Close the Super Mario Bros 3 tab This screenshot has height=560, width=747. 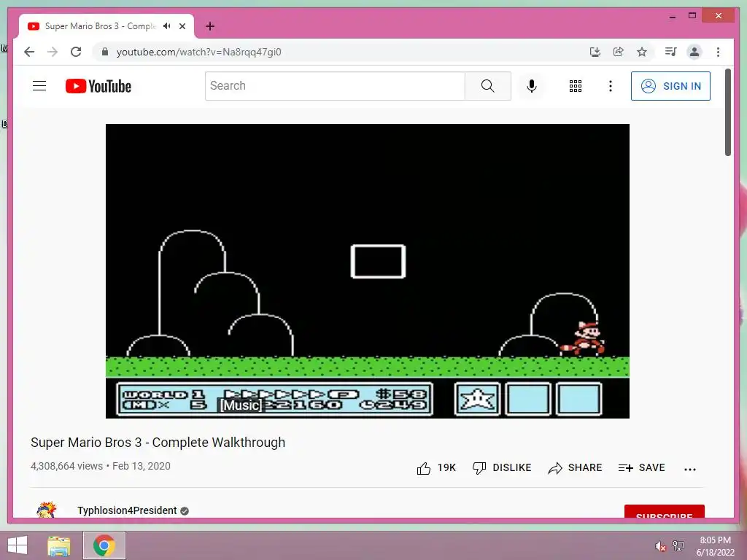coord(182,26)
